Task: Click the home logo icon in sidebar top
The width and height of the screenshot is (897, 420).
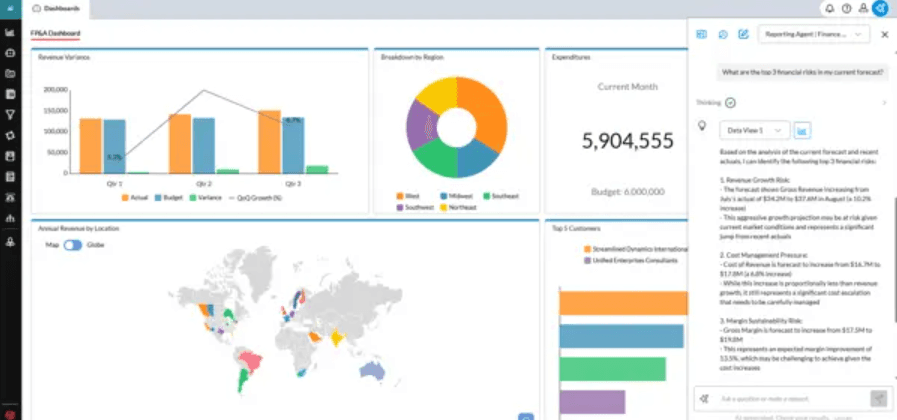Action: pyautogui.click(x=10, y=8)
